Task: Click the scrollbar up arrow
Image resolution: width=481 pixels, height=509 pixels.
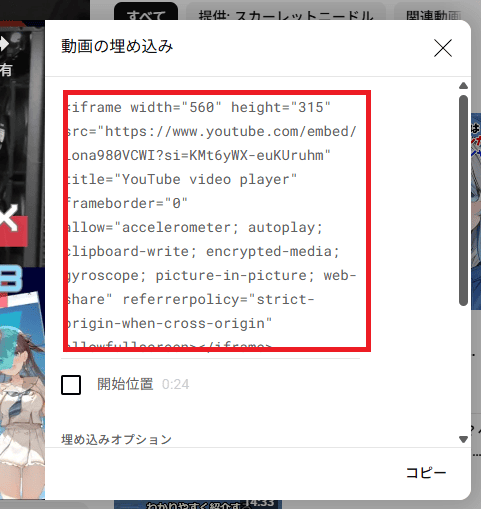Action: click(463, 86)
